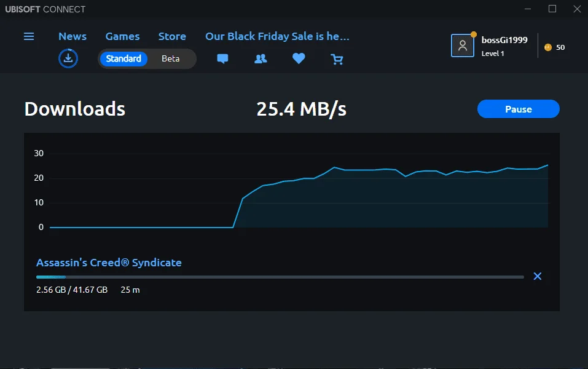Click the 2.56 GB / 41.67 GB size text

(x=72, y=290)
